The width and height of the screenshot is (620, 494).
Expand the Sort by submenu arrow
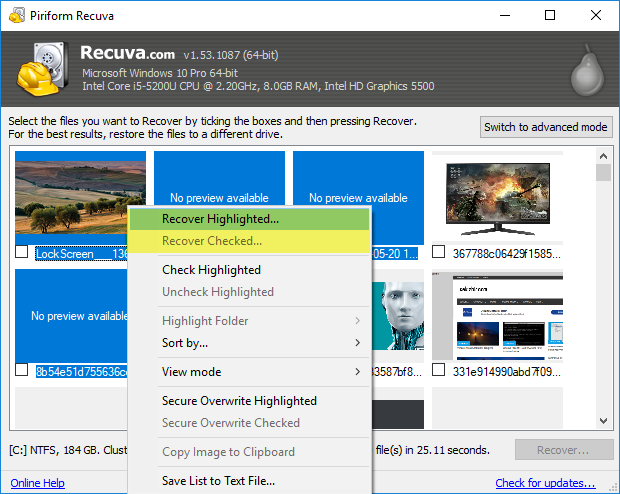coord(357,343)
